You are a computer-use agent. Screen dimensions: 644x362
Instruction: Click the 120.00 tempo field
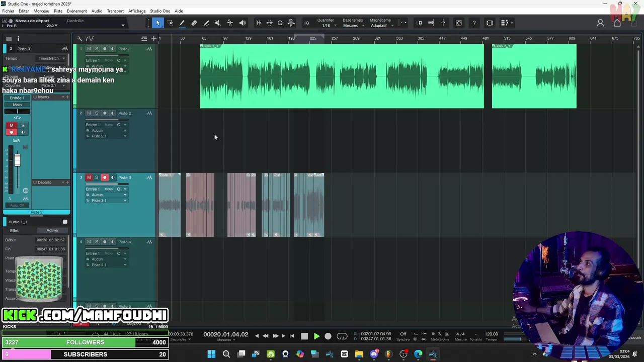[491, 334]
